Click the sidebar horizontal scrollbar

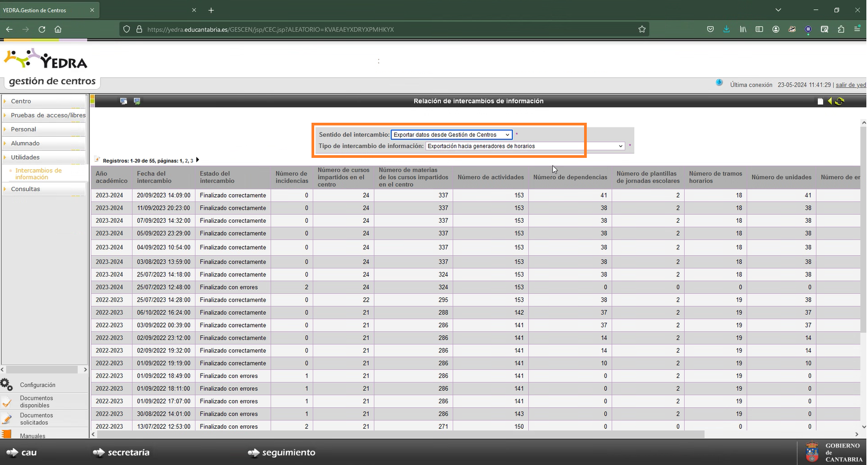(41, 369)
